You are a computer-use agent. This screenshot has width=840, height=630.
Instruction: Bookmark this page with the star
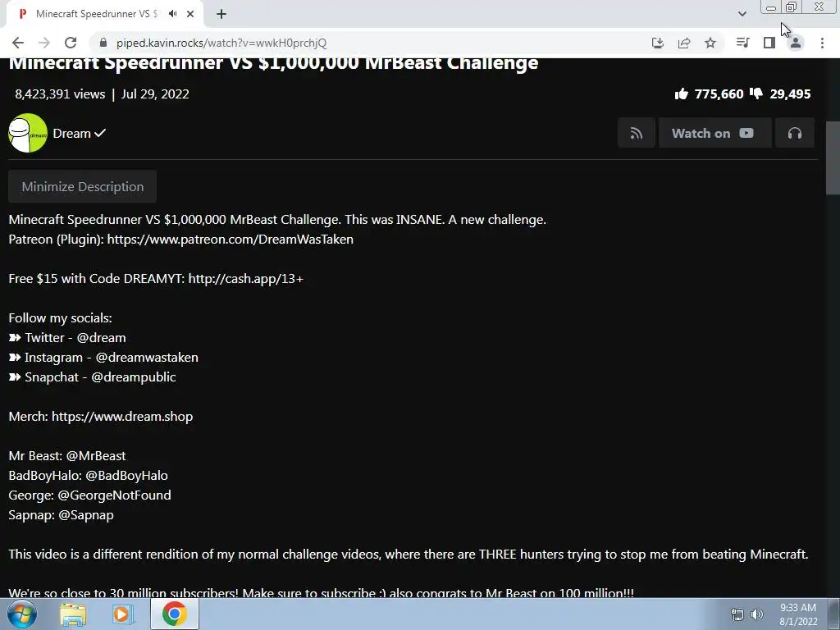point(710,43)
